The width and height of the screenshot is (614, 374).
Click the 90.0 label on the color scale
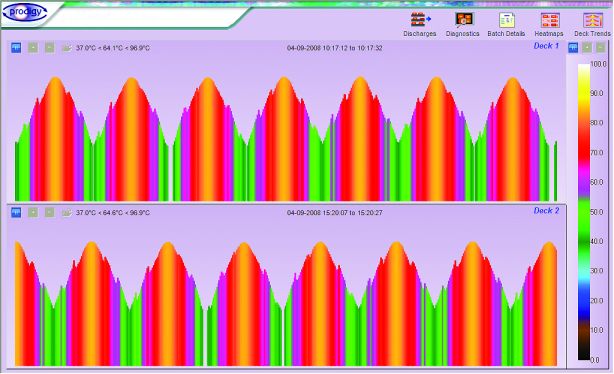pyautogui.click(x=597, y=93)
